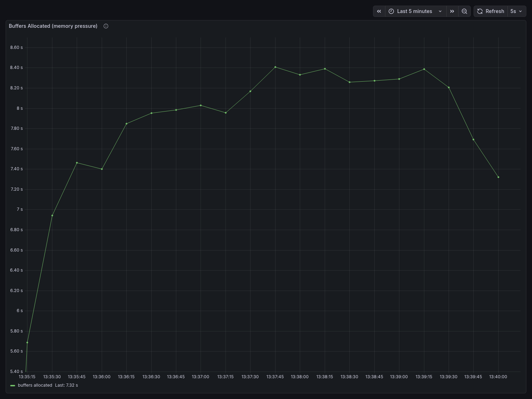Click the 13:38:00 x-axis label
This screenshot has width=532, height=399.
tap(299, 377)
